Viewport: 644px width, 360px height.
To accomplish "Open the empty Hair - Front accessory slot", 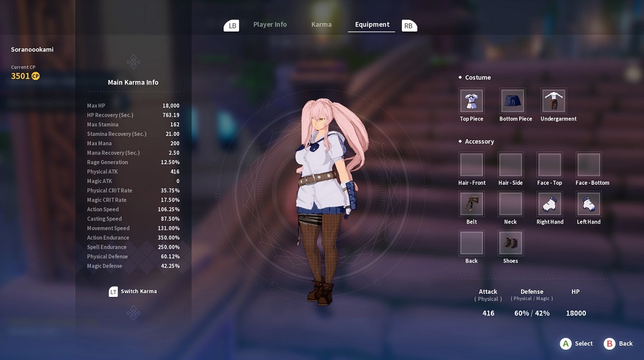I will point(471,165).
